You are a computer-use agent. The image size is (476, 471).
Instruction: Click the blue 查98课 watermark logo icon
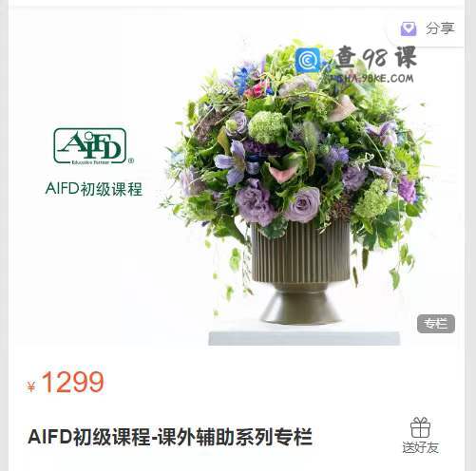point(308,60)
